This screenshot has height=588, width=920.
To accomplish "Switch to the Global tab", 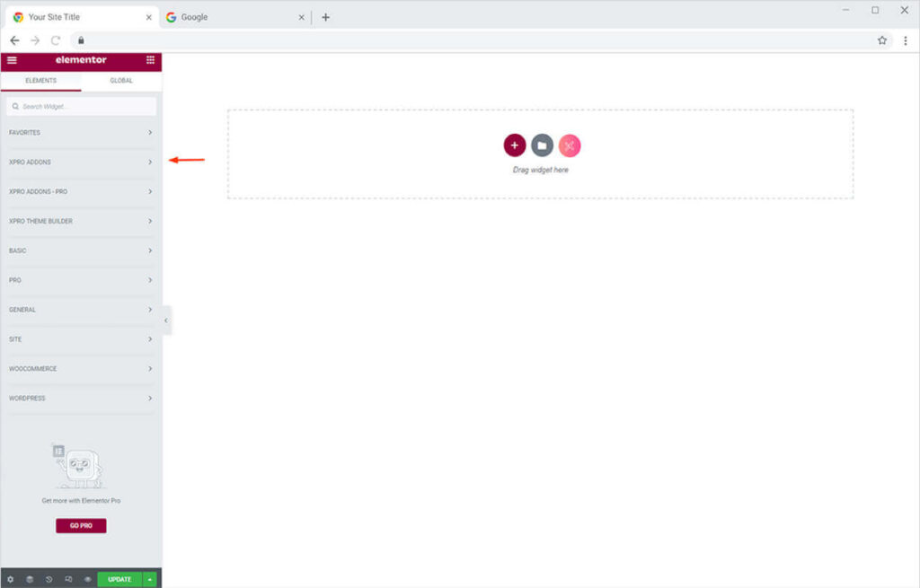I will 121,81.
